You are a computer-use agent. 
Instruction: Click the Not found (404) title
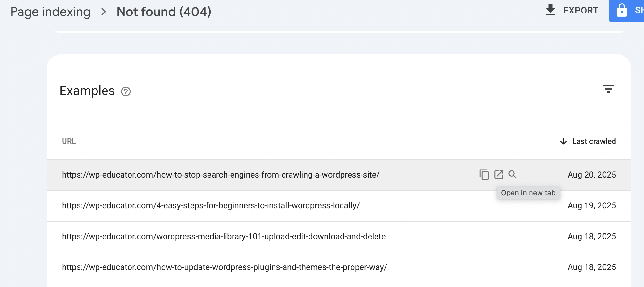point(164,12)
